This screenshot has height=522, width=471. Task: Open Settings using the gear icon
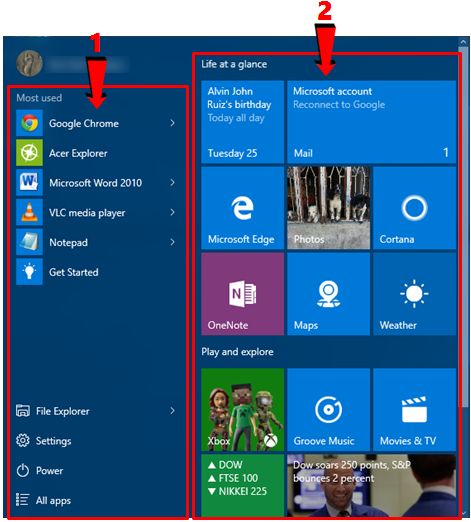pos(23,440)
